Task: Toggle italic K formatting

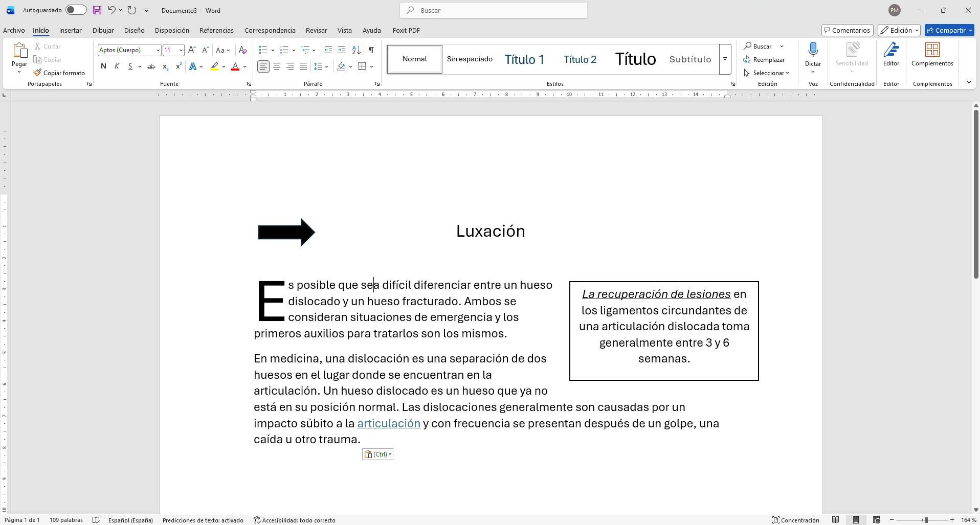Action: click(x=117, y=66)
